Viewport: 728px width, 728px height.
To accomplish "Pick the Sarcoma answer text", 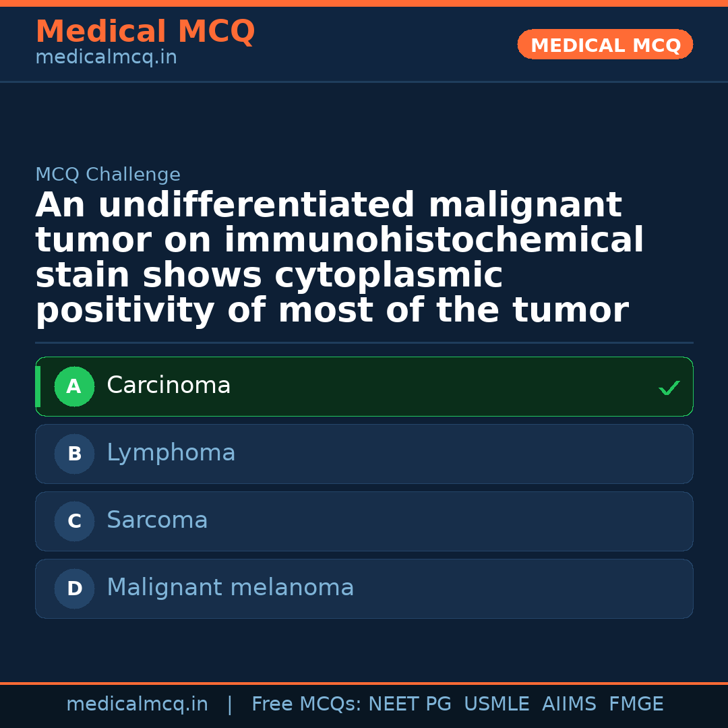I will [157, 520].
